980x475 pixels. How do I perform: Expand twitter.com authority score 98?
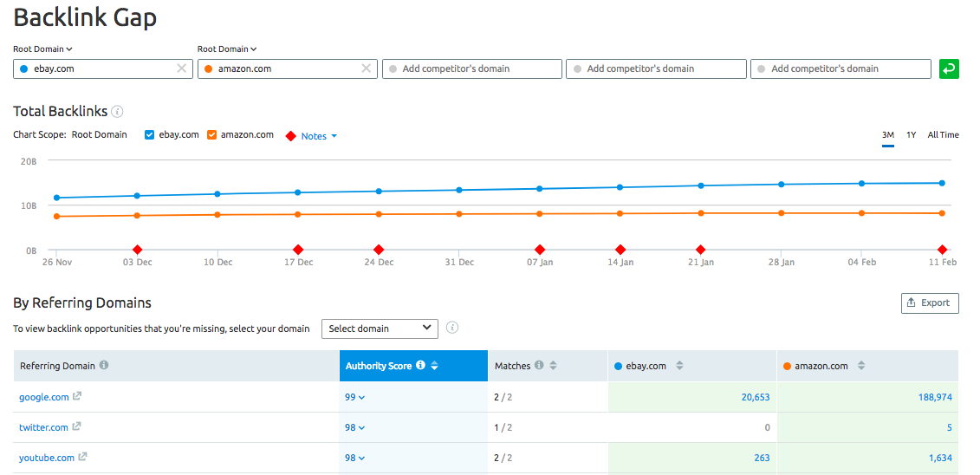click(354, 427)
